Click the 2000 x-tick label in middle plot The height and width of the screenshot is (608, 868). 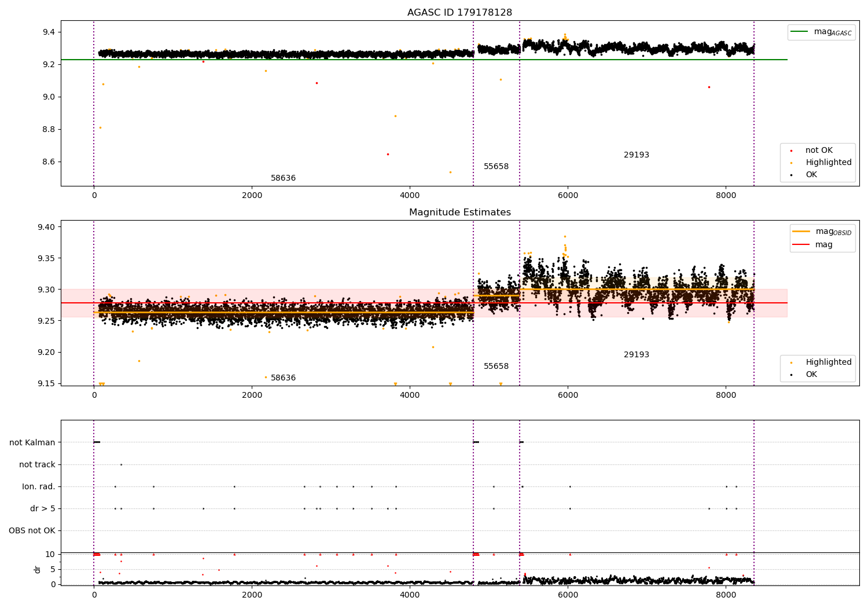[252, 395]
